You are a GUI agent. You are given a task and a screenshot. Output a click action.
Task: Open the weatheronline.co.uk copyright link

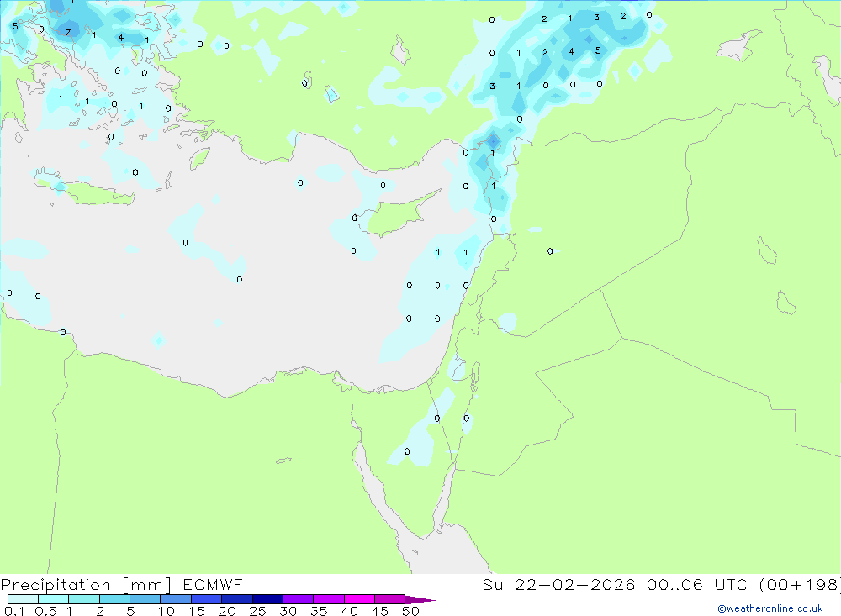(770, 608)
